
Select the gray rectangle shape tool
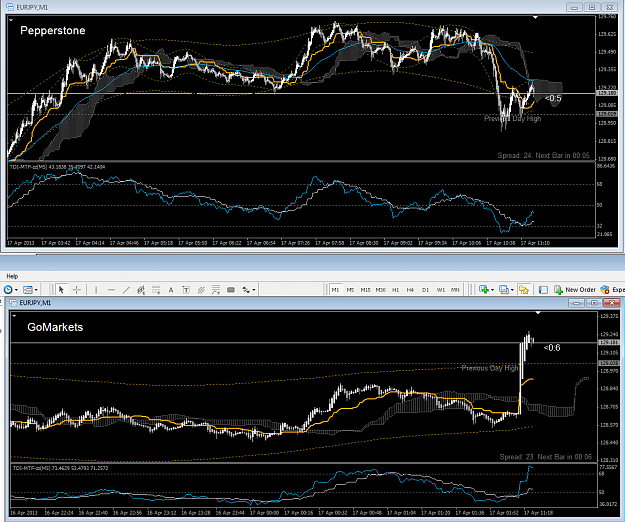point(231,290)
